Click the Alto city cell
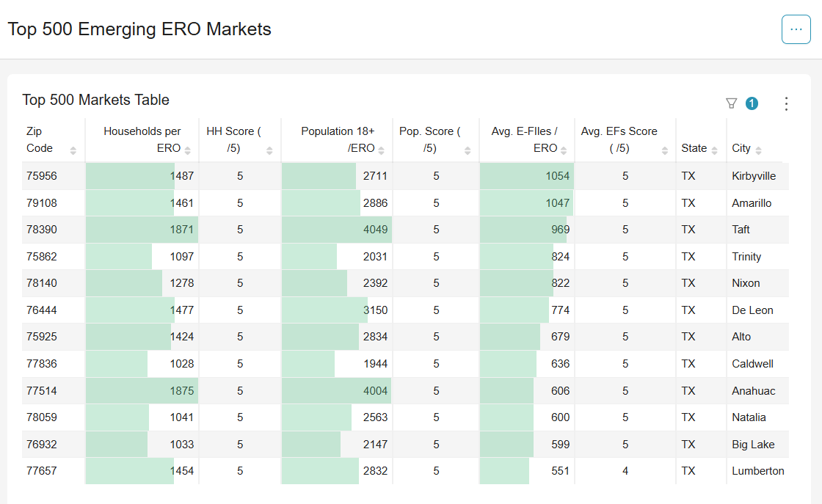The width and height of the screenshot is (822, 504). click(757, 336)
